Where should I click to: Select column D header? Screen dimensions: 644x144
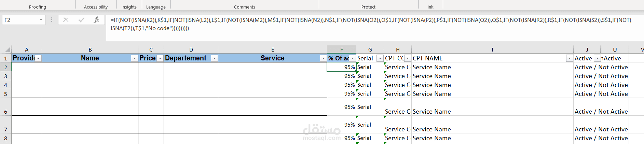tap(191, 49)
